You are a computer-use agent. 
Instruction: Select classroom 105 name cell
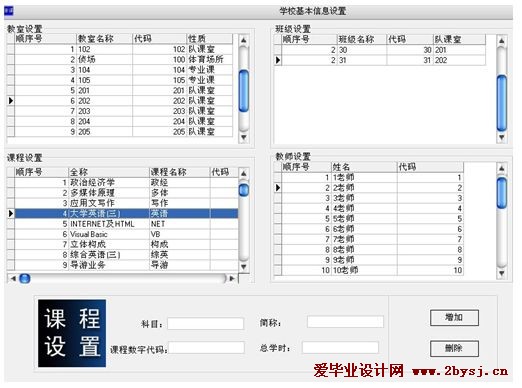[x=104, y=80]
